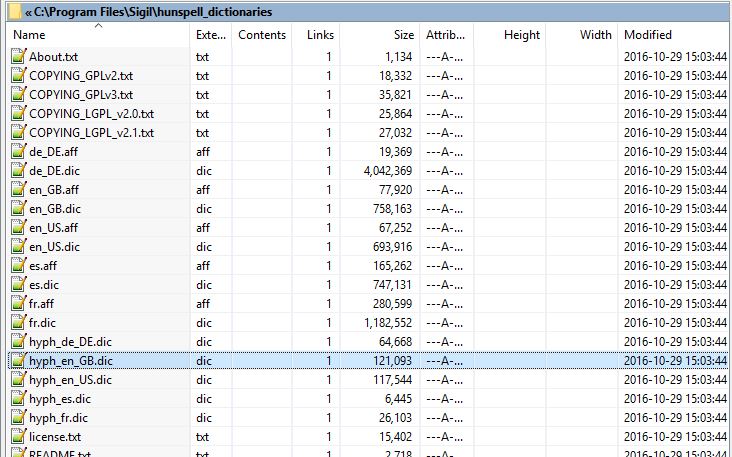The height and width of the screenshot is (457, 732).
Task: Click the size value 121,093
Action: click(x=393, y=361)
